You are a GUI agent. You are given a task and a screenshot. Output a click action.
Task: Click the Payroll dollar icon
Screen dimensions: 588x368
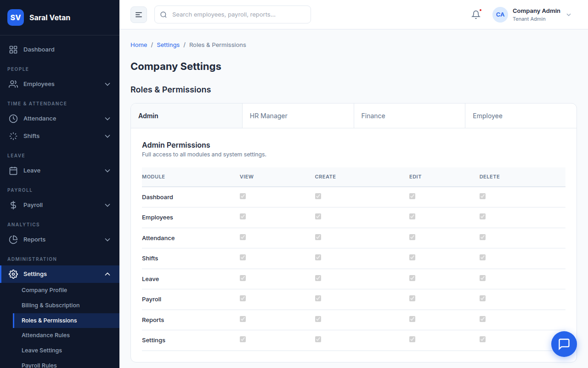click(x=13, y=205)
